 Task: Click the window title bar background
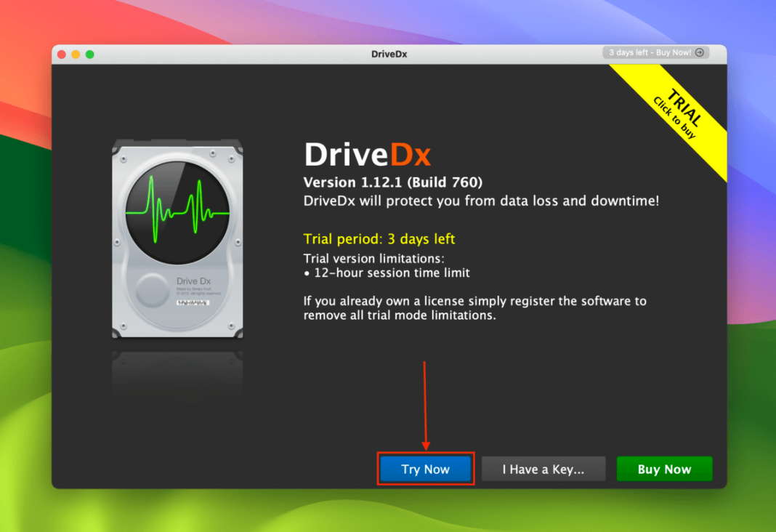coord(218,53)
